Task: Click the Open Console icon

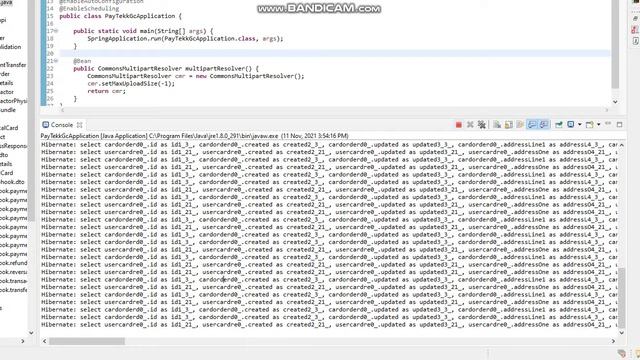Action: pyautogui.click(x=589, y=124)
